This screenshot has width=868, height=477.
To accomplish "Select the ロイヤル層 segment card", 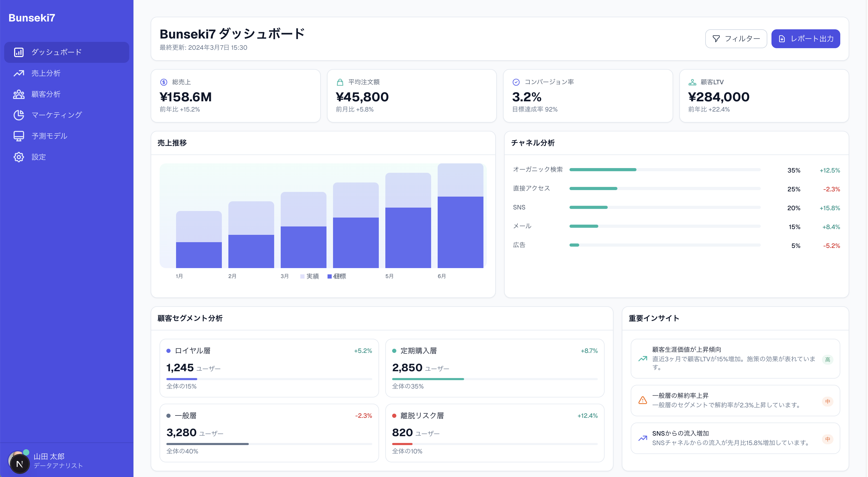I will pyautogui.click(x=269, y=368).
